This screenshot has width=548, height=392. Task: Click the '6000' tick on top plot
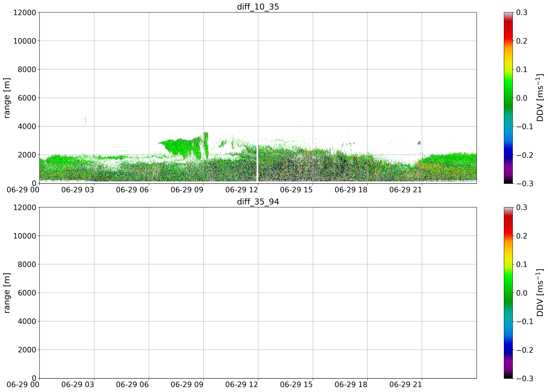click(27, 98)
